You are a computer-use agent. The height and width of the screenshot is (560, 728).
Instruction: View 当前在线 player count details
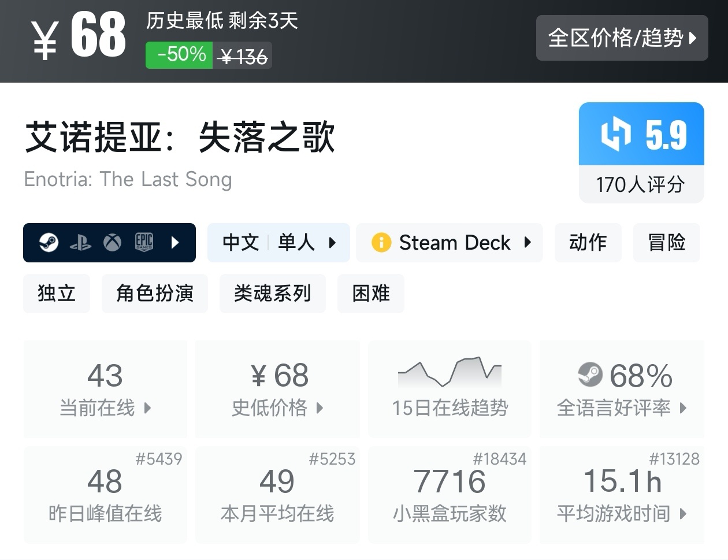click(x=105, y=388)
